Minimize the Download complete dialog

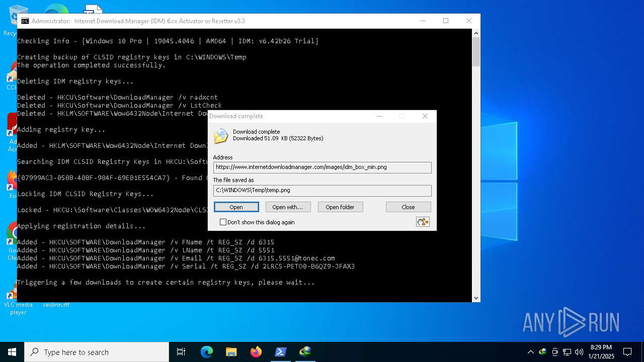tap(379, 116)
